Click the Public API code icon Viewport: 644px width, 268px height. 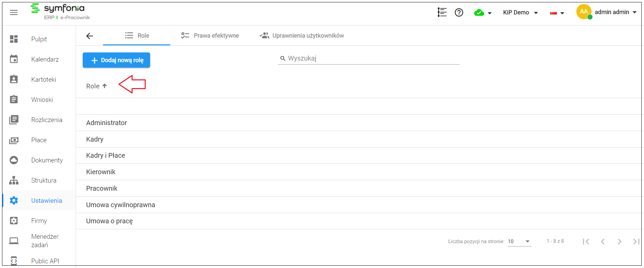14,261
